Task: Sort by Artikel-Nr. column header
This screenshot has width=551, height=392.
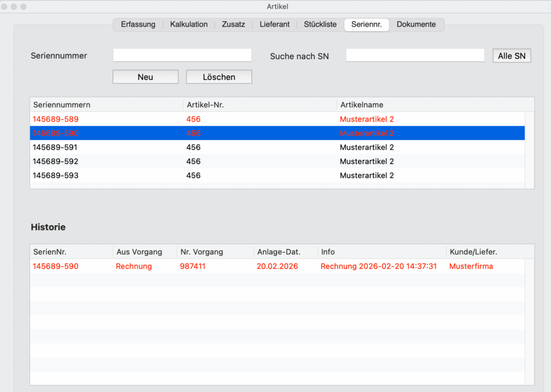Action: click(204, 105)
